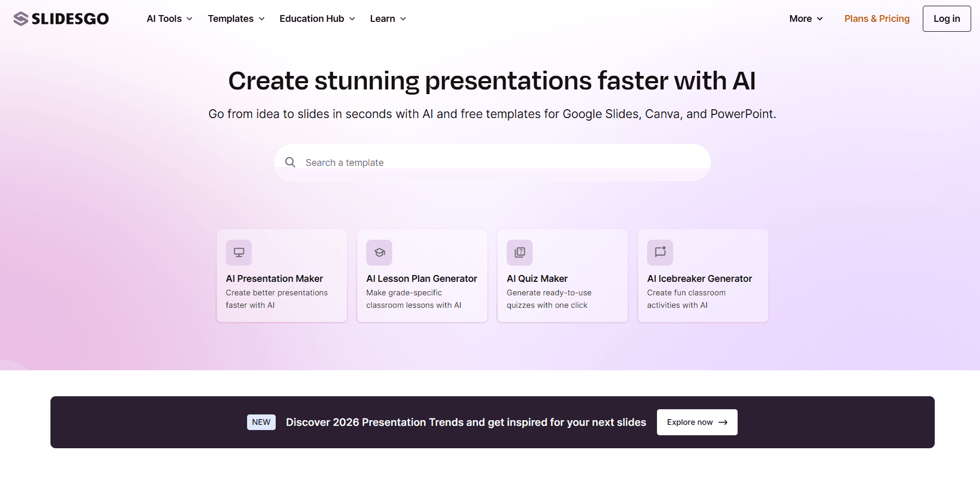Viewport: 980px width, 494px height.
Task: Click the subtitle 'Go from idea to slides'
Action: coord(492,114)
